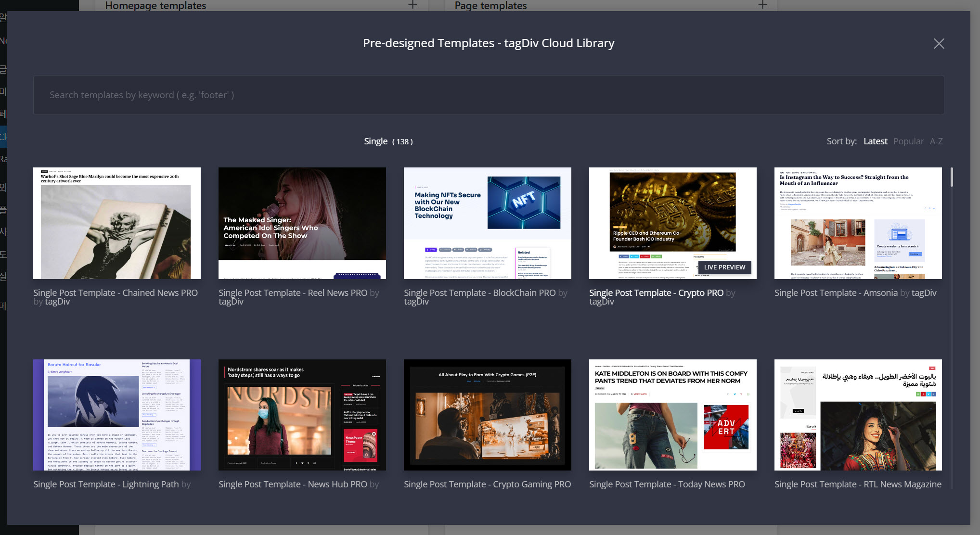Click the 'Single Post Template - Amsonia' title
This screenshot has width=980, height=535.
(x=836, y=293)
